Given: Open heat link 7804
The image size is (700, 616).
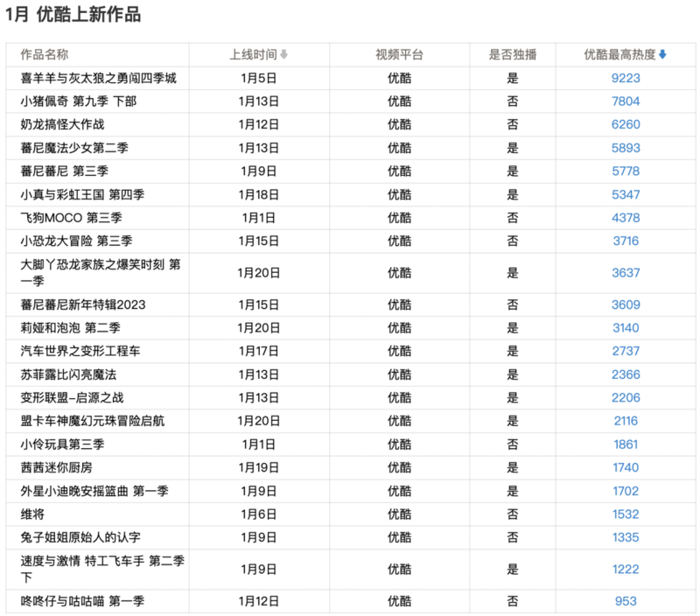Looking at the screenshot, I should pyautogui.click(x=626, y=101).
